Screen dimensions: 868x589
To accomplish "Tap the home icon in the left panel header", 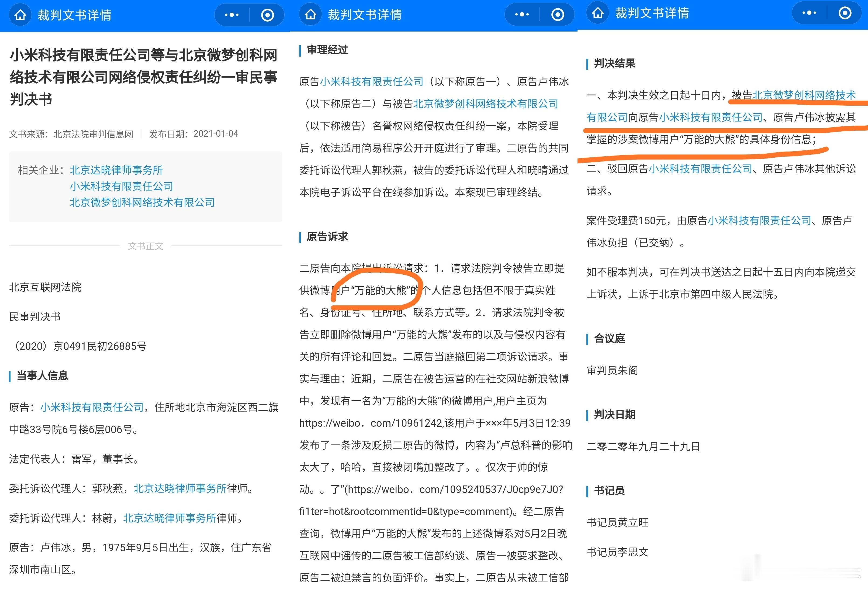I will click(20, 15).
